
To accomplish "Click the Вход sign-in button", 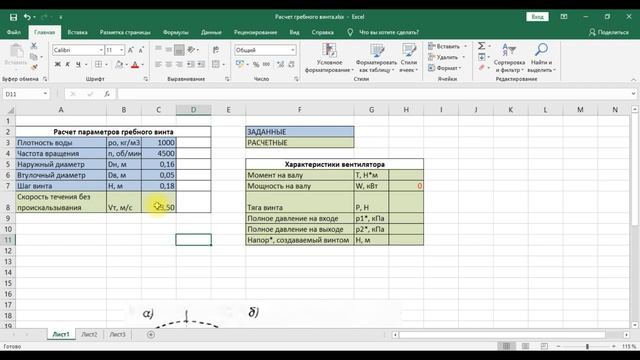I will [x=537, y=17].
